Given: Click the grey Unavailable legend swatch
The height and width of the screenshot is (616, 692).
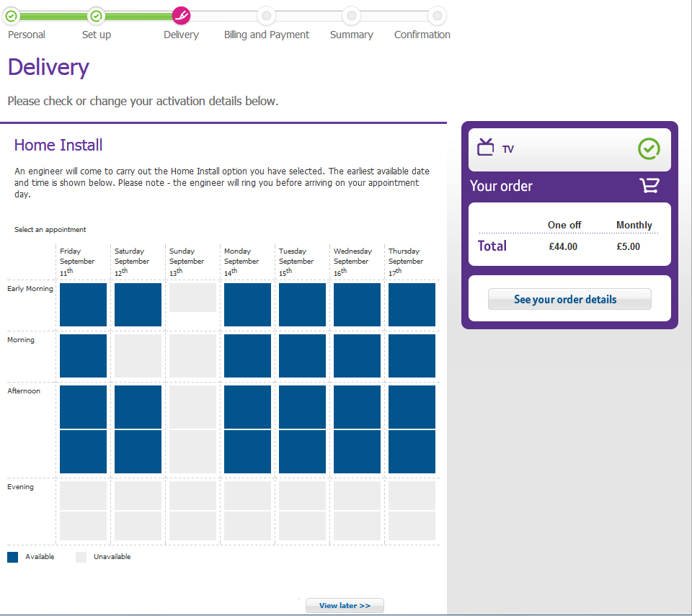Looking at the screenshot, I should [x=81, y=557].
